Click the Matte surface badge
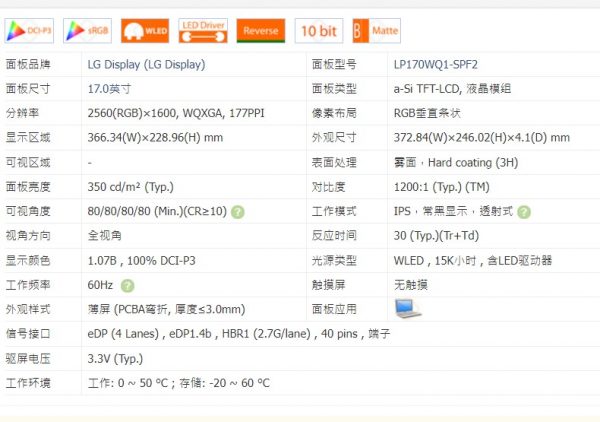Image resolution: width=600 pixels, height=422 pixels. coord(377,31)
